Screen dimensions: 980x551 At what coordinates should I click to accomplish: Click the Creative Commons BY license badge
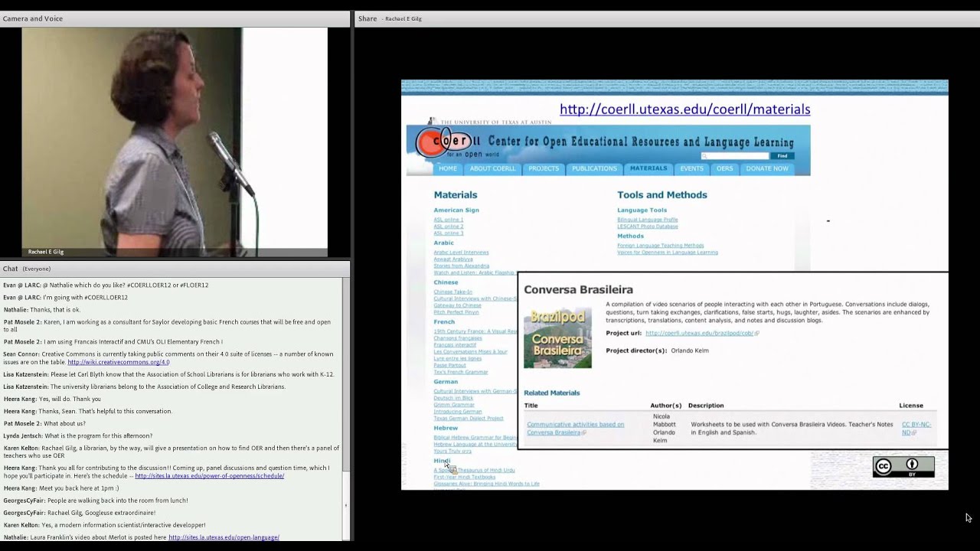[x=903, y=466]
